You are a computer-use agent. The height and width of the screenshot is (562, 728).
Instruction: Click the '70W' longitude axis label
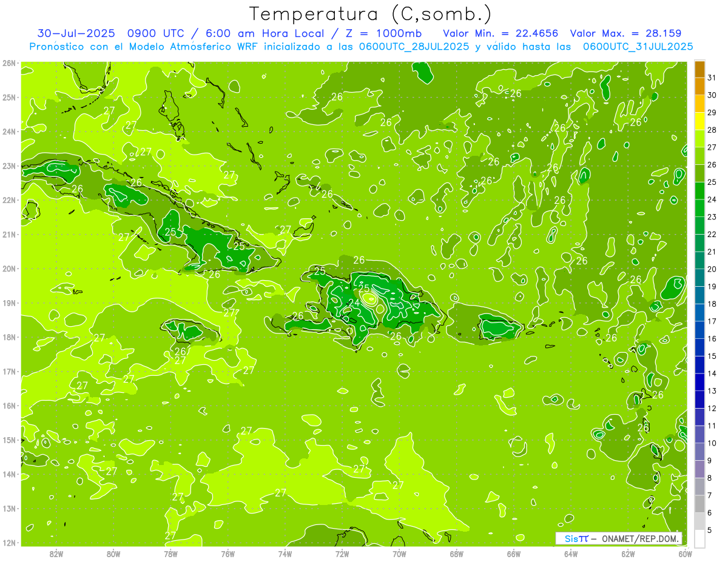coord(399,554)
